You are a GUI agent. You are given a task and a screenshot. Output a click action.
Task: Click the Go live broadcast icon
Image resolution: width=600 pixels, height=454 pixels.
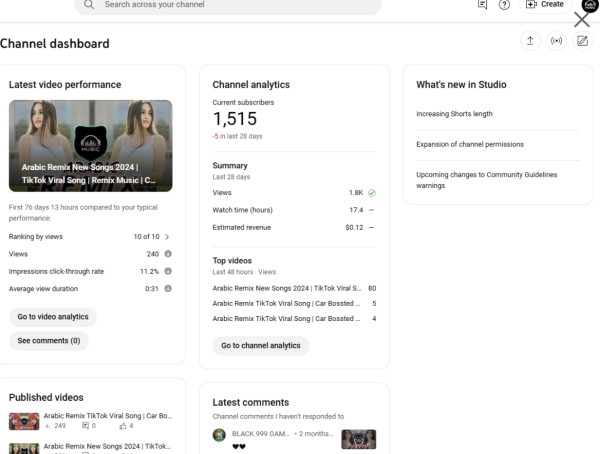pos(557,41)
